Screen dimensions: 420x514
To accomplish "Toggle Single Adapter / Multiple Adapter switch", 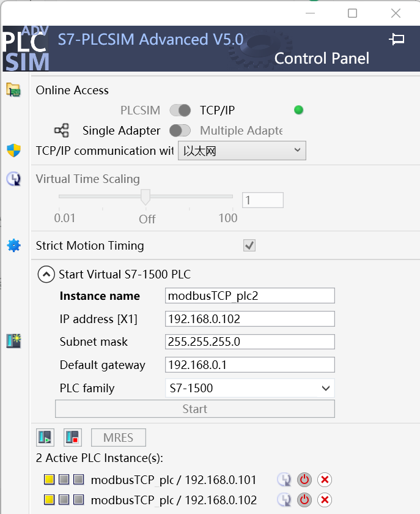I will click(x=180, y=130).
